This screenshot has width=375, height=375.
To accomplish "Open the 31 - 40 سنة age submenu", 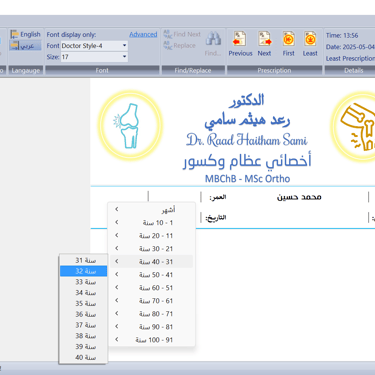I will tap(151, 262).
